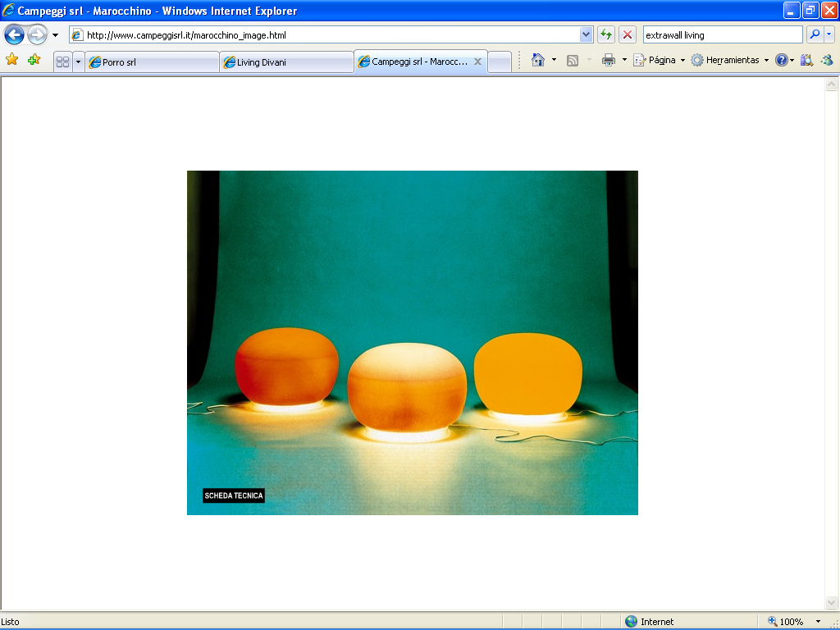Screen dimensions: 840x630
Task: Refresh the page with the green arrows icon
Action: pyautogui.click(x=606, y=35)
